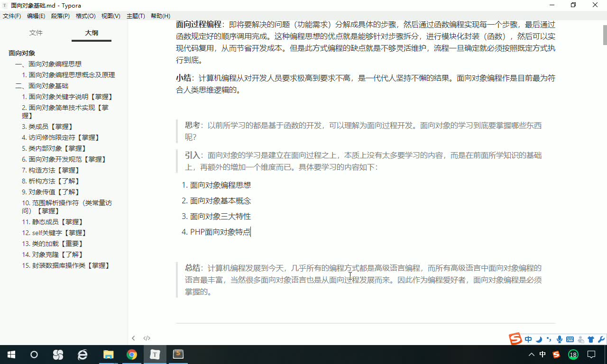Jump to 9. 对象传值【了解】
607x364 pixels.
coord(51,192)
